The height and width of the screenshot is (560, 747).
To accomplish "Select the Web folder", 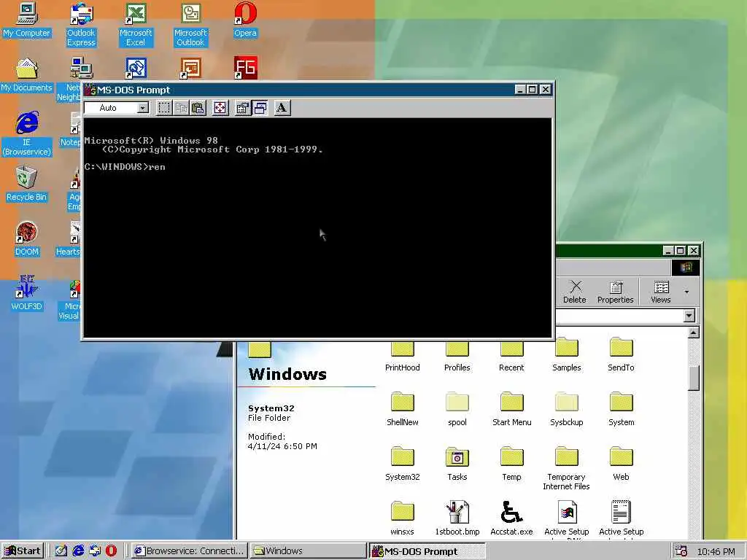I will (622, 464).
